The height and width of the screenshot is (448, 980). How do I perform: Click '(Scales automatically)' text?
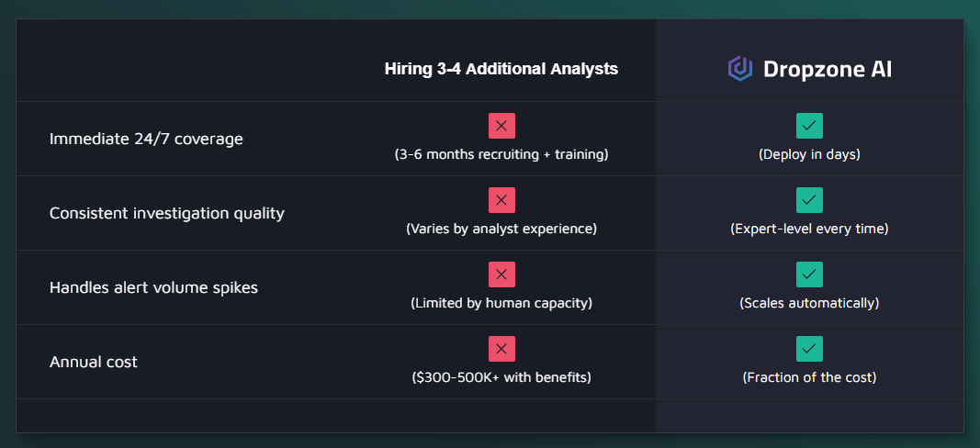pyautogui.click(x=809, y=303)
